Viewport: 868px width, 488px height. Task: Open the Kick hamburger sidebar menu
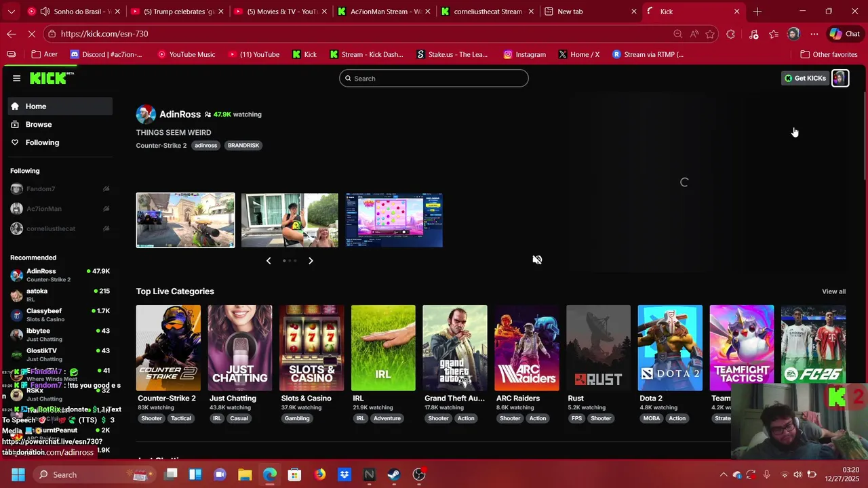click(16, 78)
